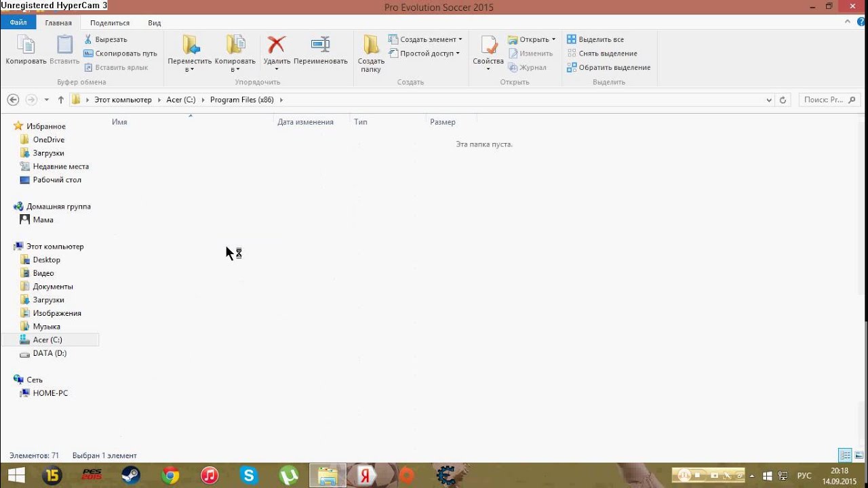Select Мама under Домашняя группа
Image resolution: width=868 pixels, height=488 pixels.
click(43, 220)
